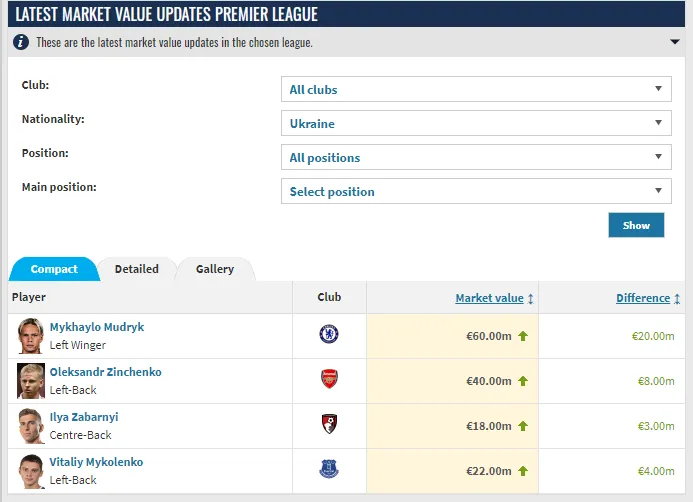The image size is (693, 502).
Task: Click Oleksandr Zinchenko's portrait thumbnail
Action: coord(31,381)
